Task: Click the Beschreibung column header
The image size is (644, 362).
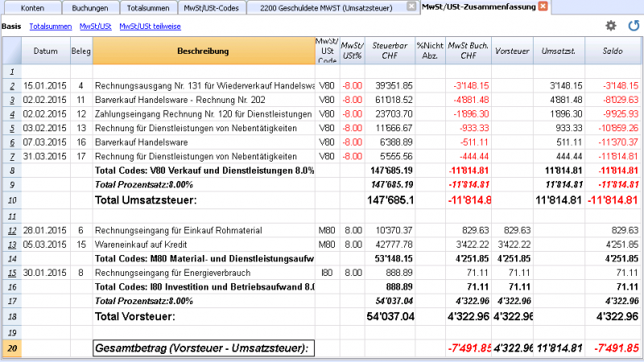Action: pyautogui.click(x=204, y=51)
